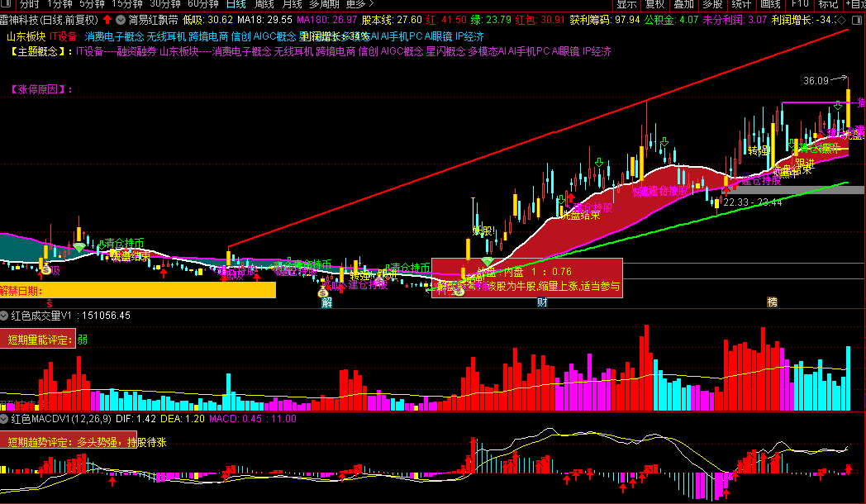The image size is (866, 504).
Task: Open the 多股 multi-stock view
Action: coord(712,4)
